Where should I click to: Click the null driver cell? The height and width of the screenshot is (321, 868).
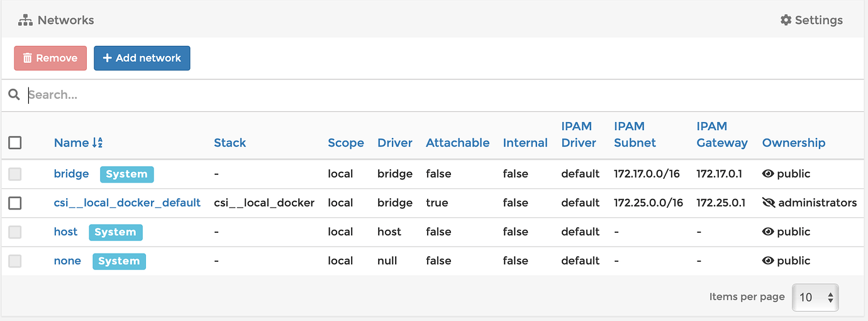pyautogui.click(x=387, y=261)
